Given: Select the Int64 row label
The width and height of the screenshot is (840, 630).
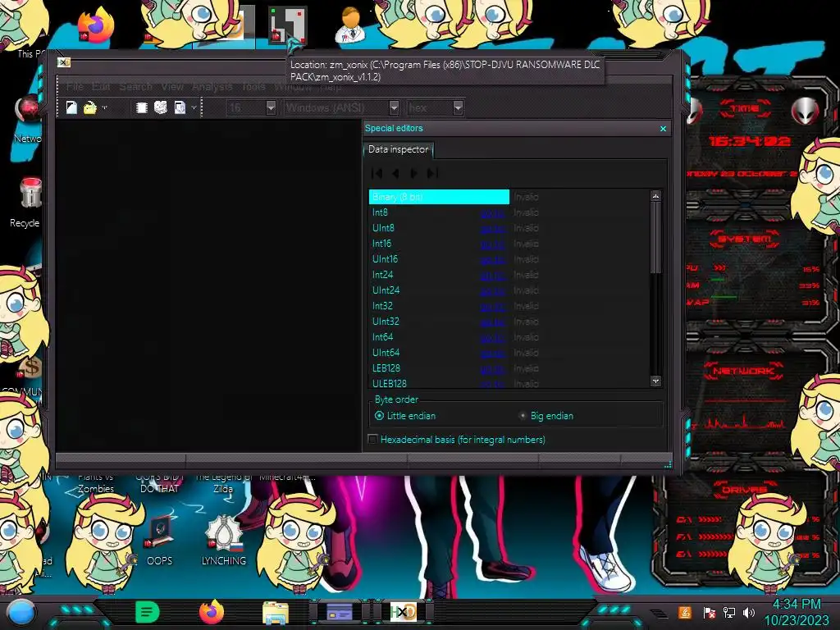Looking at the screenshot, I should point(382,337).
